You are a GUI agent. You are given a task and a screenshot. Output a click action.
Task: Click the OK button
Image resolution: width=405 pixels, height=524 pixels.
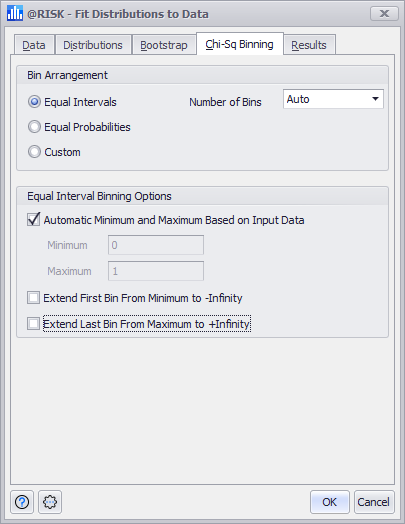[330, 502]
